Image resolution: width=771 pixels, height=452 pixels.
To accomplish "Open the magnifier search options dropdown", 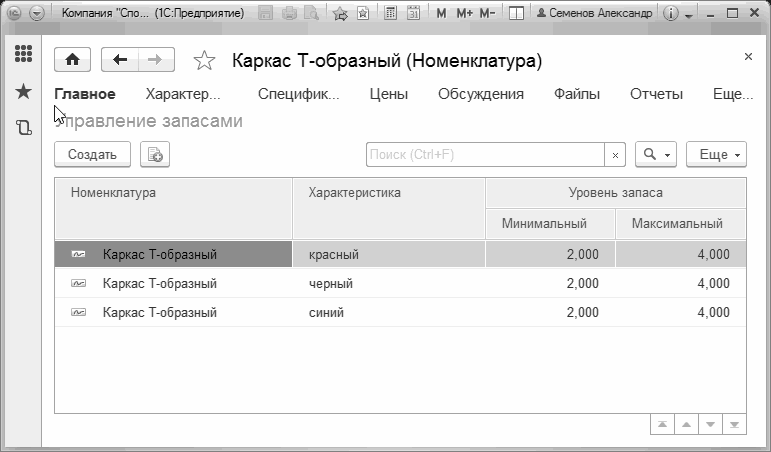I will [x=655, y=154].
